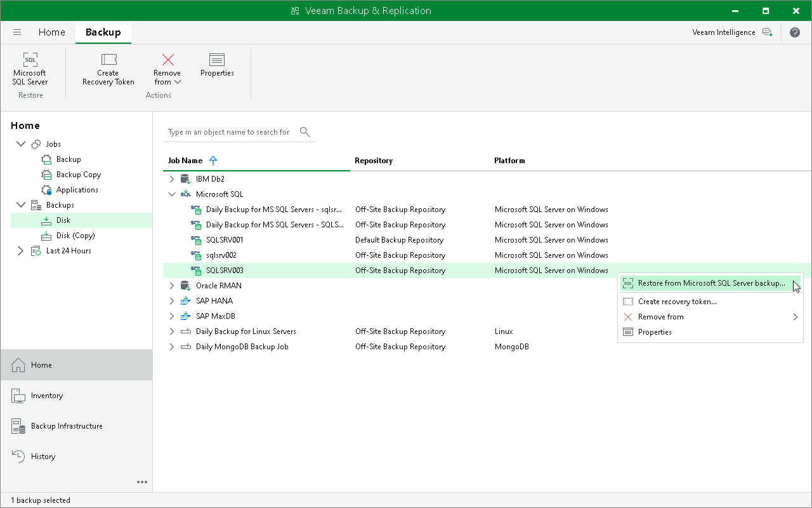The width and height of the screenshot is (812, 508).
Task: Expand the Oracle RMAN group
Action: pos(172,286)
